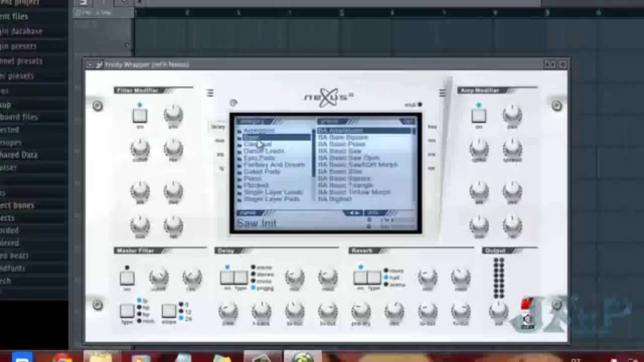Toggle the Delay on button
Screen dimensions: 644x362
click(227, 278)
